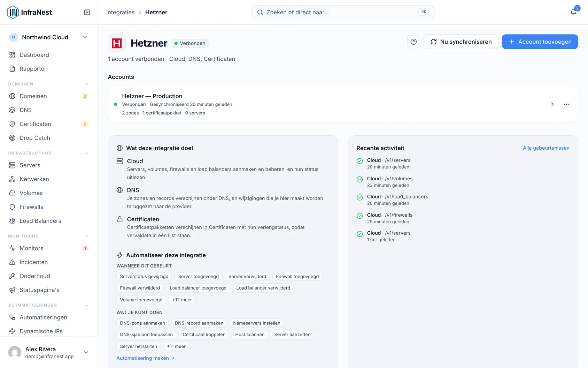Pick the Certificaat koppelen action chip

[x=204, y=335]
